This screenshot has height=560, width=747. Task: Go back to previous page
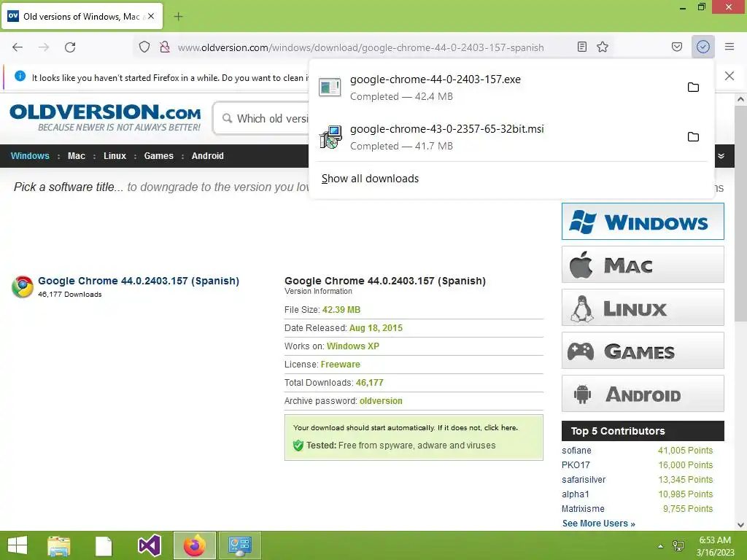pyautogui.click(x=18, y=47)
